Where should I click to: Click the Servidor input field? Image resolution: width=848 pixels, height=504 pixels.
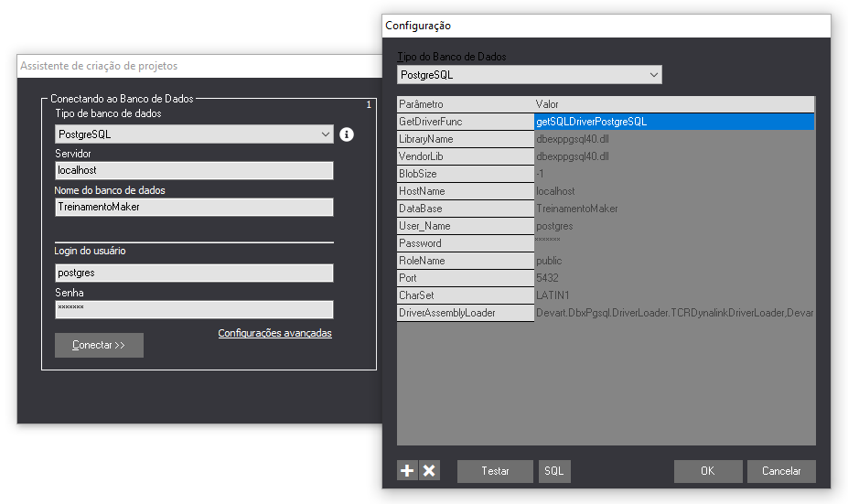194,171
